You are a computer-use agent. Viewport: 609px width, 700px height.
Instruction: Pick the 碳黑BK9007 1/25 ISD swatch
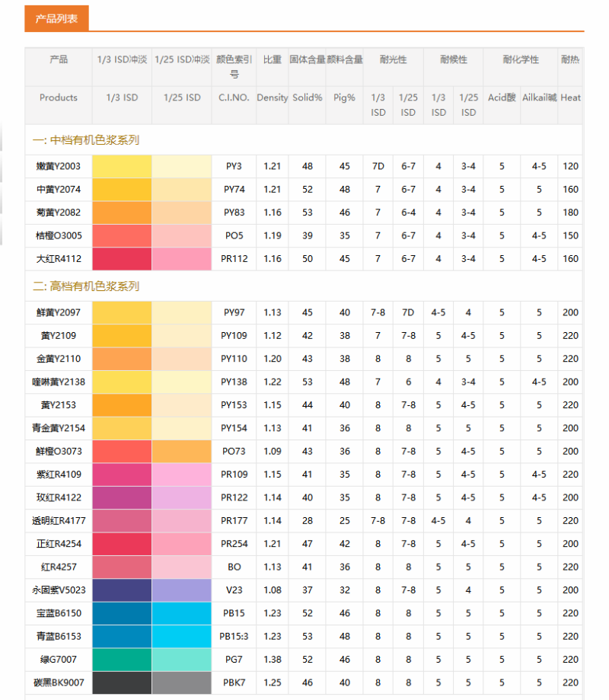182,683
